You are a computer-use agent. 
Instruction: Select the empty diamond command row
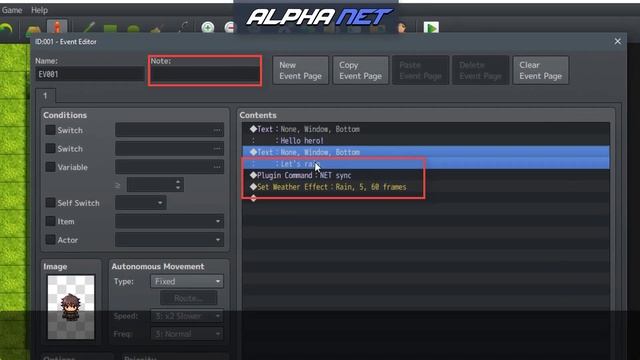426,198
